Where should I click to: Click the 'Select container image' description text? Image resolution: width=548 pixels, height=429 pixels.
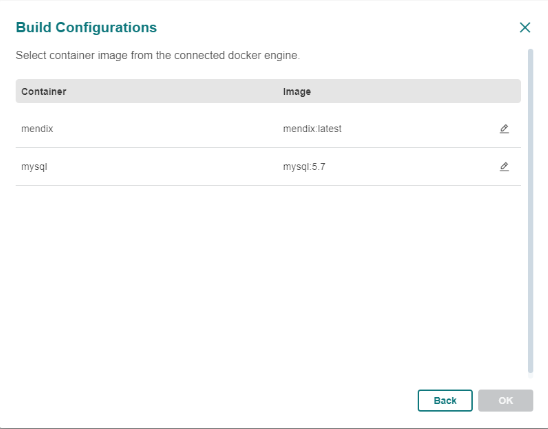pos(158,55)
